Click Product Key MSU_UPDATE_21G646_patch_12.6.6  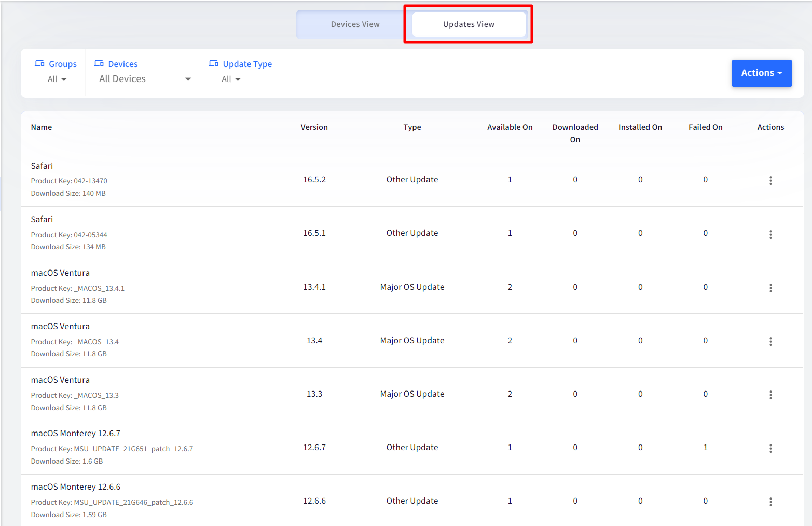pos(112,503)
